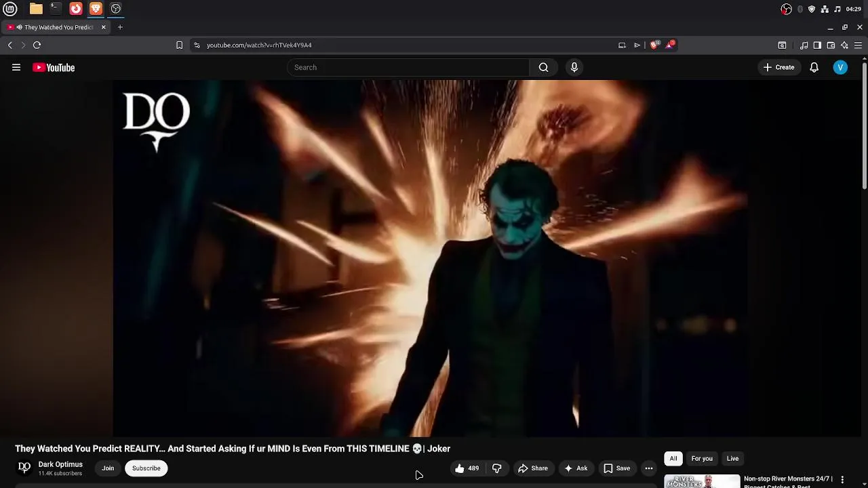Reload the page
Screen dimensions: 868x488
(x=37, y=45)
